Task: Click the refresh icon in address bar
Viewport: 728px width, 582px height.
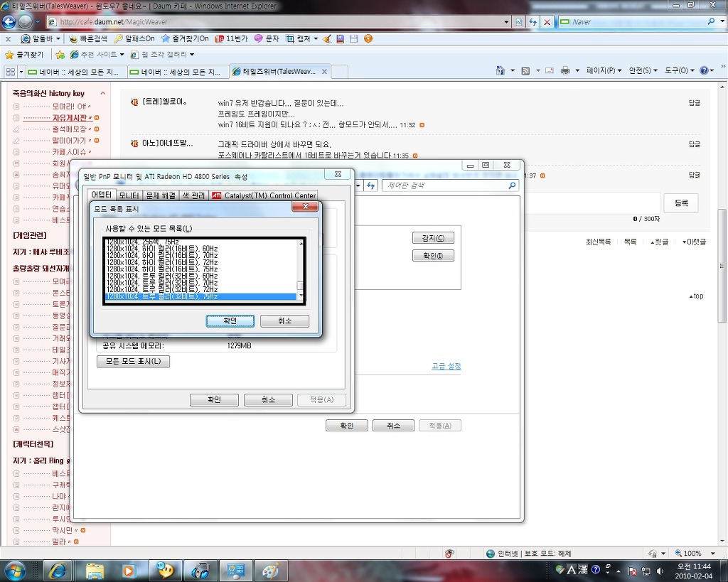Action: click(533, 22)
